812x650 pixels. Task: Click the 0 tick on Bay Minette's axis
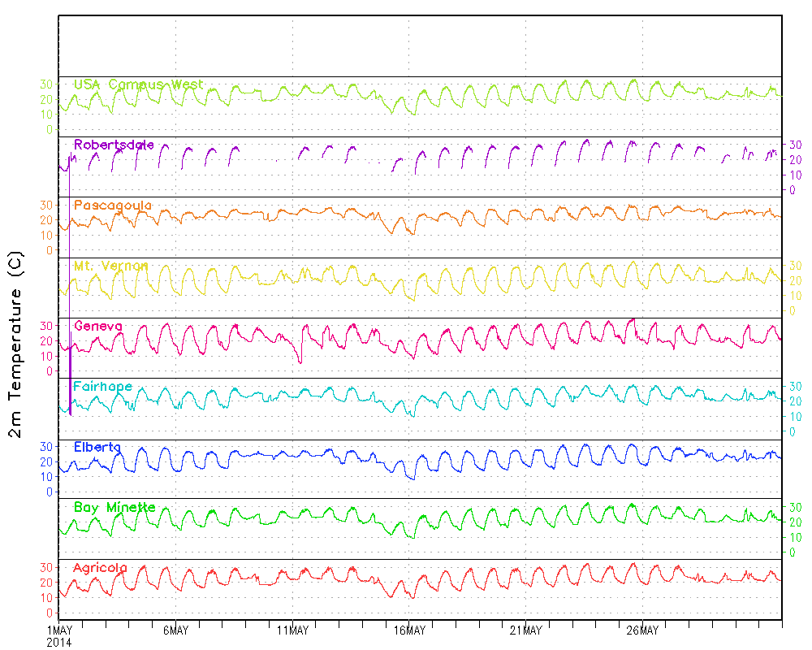click(x=792, y=552)
